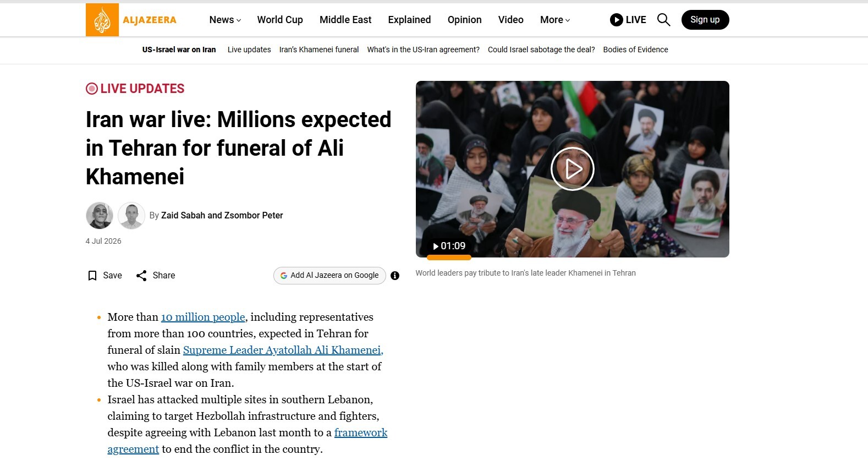Open What's in the US-Iran agreement link
The image size is (868, 466).
[424, 50]
